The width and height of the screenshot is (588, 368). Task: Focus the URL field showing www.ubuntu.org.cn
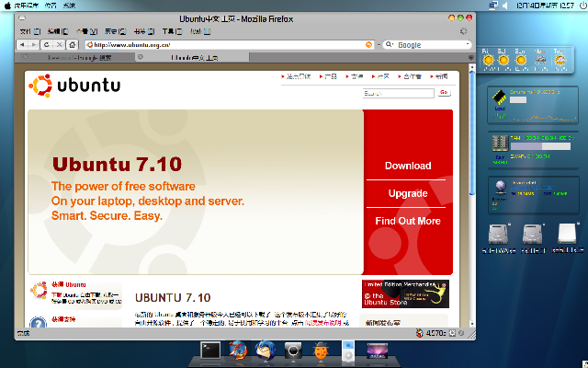[229, 45]
